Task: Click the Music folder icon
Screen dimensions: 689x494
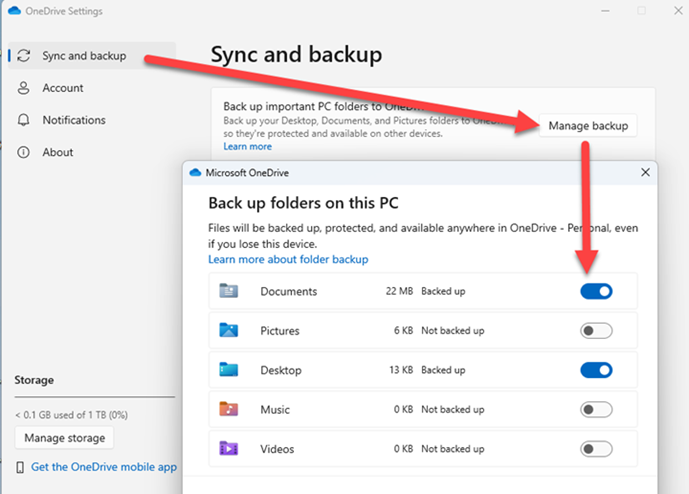Action: tap(228, 409)
